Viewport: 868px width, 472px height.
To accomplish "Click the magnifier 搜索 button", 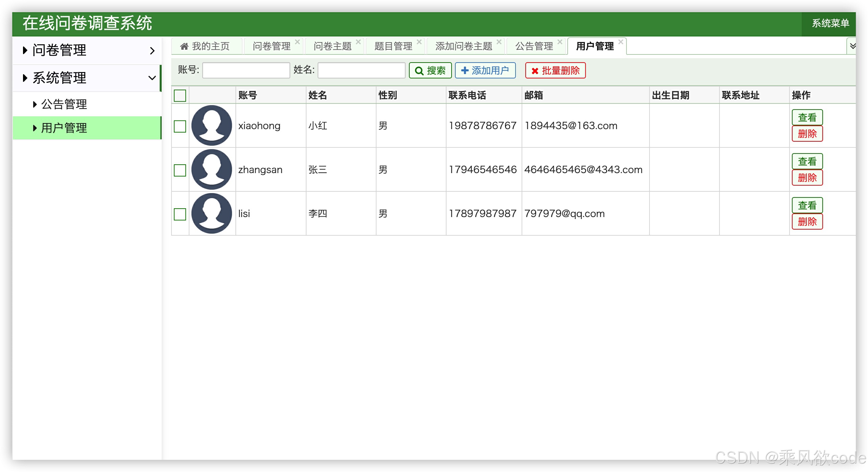I will click(430, 70).
